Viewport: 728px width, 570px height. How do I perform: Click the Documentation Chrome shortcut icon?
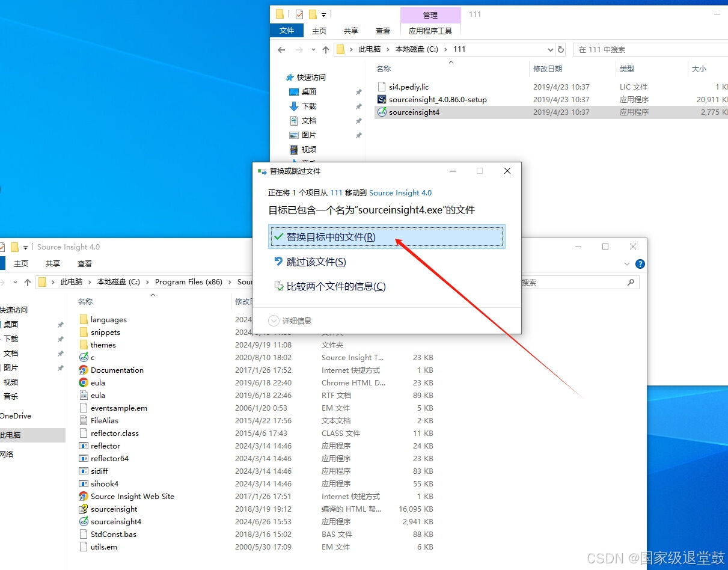pos(84,370)
